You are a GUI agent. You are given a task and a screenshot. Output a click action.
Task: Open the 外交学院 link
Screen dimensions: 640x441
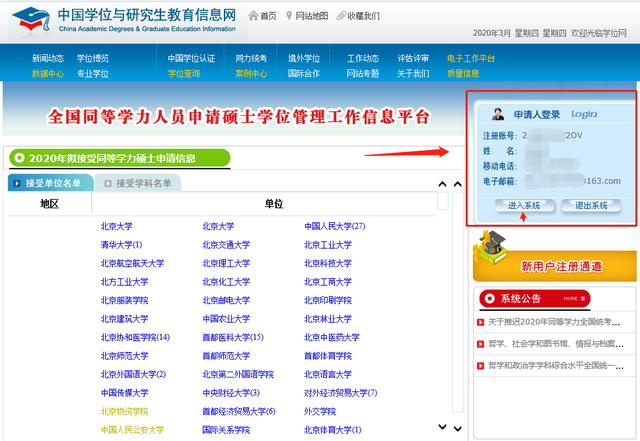[x=320, y=411]
